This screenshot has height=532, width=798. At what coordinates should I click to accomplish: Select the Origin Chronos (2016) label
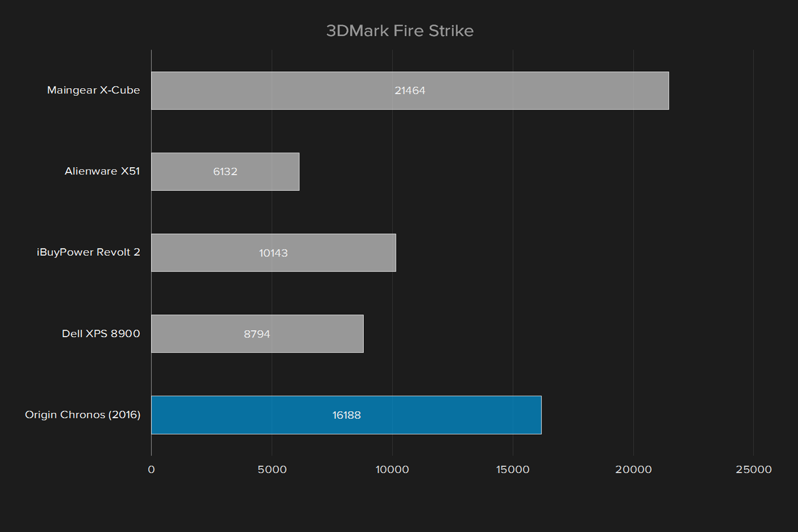pyautogui.click(x=82, y=415)
